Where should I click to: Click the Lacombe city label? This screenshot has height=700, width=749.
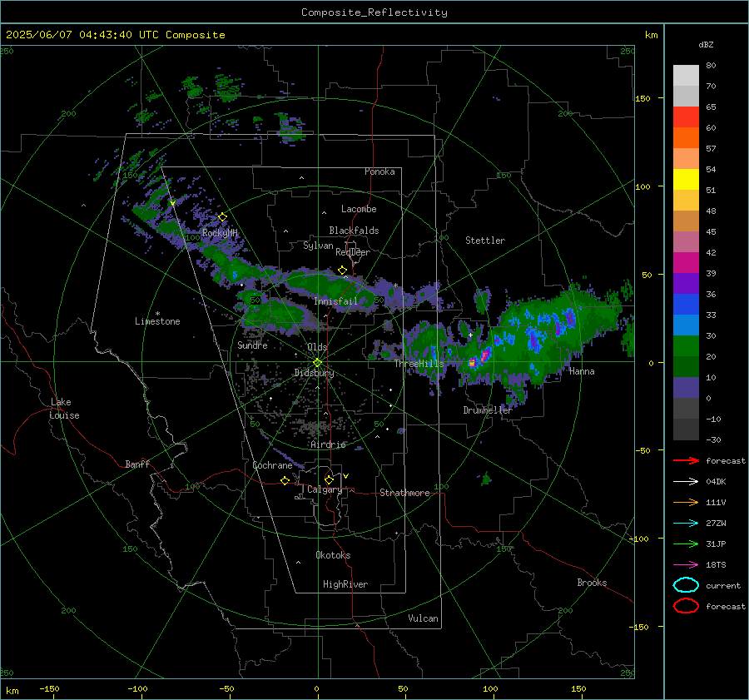tap(359, 209)
